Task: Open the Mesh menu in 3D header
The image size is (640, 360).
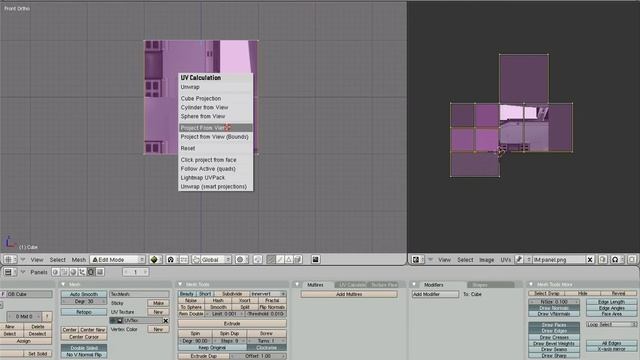Action: click(x=79, y=260)
